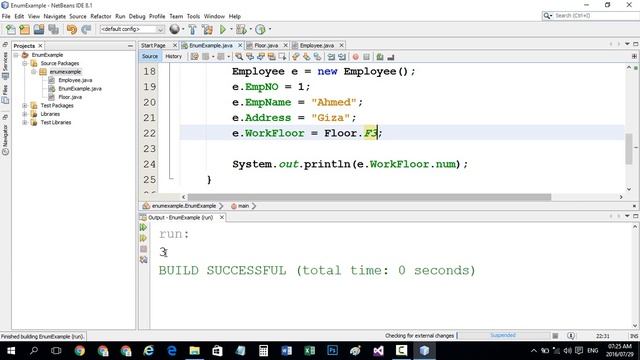Click the Shift Line Left icon
The width and height of the screenshot is (640, 360).
pos(331,57)
